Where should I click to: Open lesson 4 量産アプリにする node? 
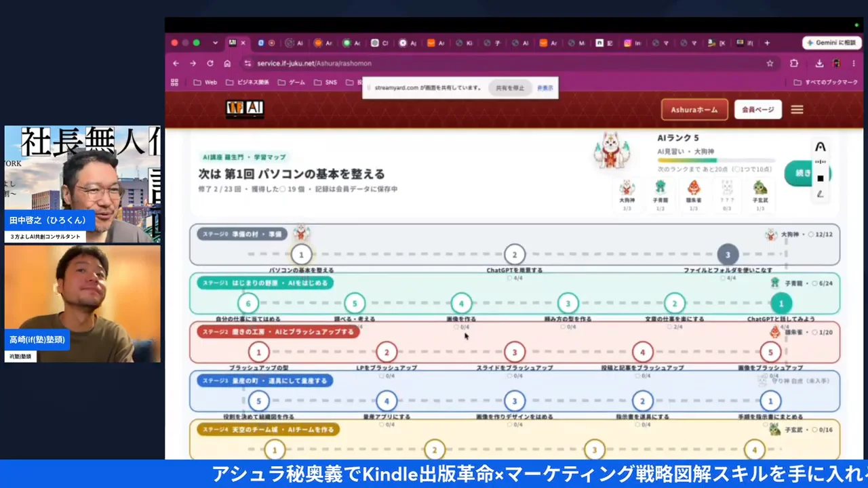(387, 401)
